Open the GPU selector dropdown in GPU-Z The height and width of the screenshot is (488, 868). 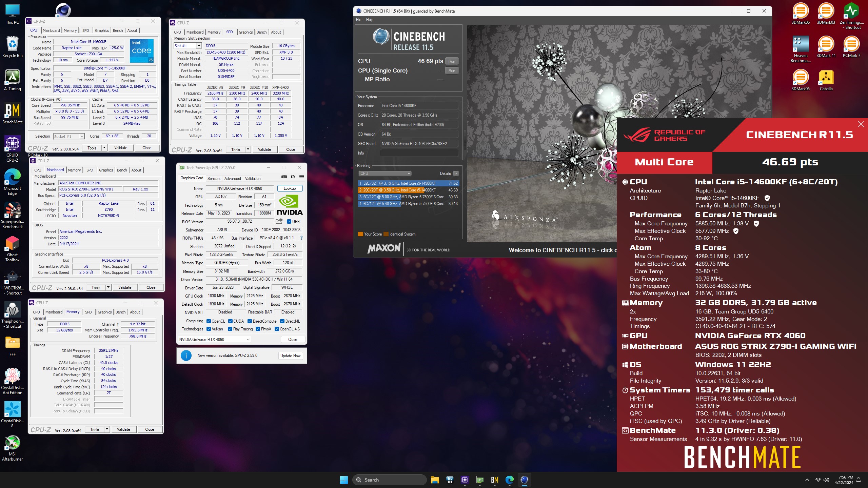(214, 340)
